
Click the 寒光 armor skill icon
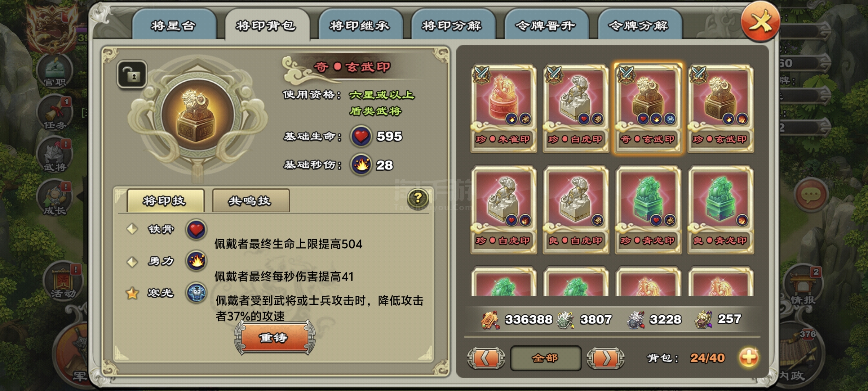[197, 292]
